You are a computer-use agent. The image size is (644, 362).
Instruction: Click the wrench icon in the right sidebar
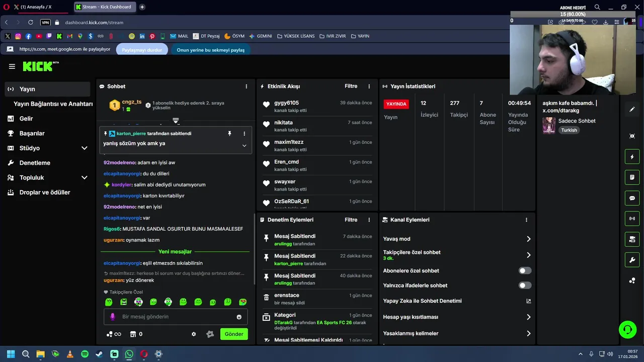tap(632, 260)
